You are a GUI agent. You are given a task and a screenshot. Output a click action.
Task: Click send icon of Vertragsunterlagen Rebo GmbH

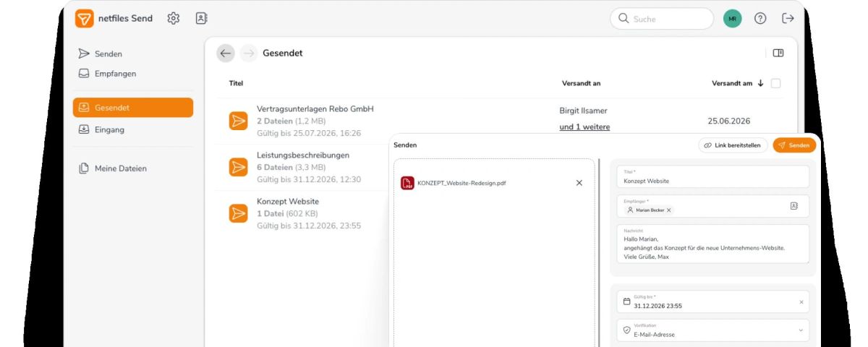[238, 121]
